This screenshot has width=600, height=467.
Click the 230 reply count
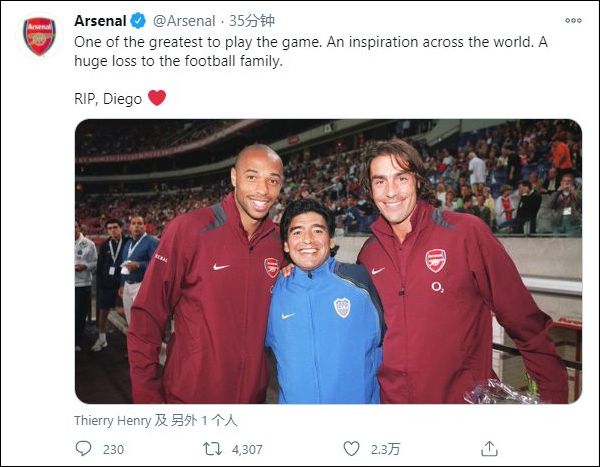[113, 449]
